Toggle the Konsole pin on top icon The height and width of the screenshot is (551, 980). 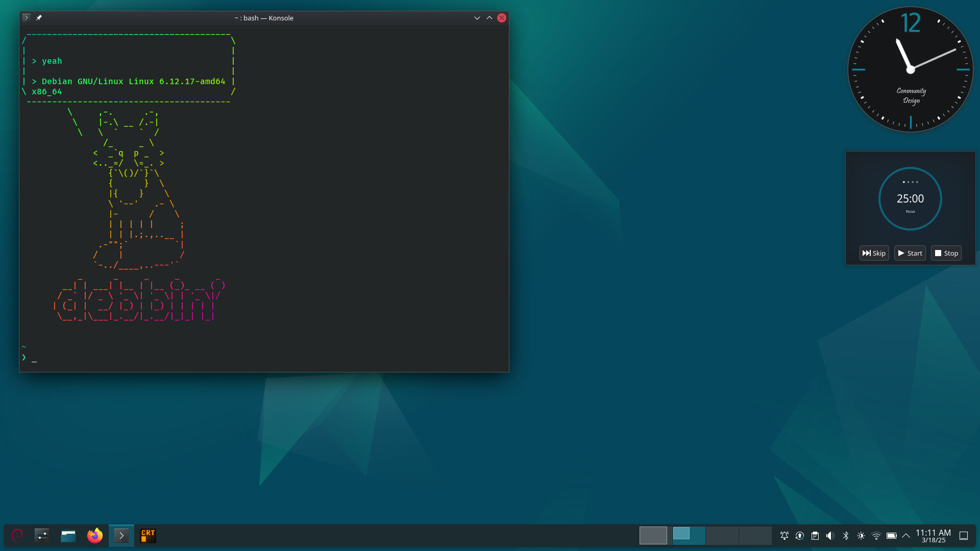coord(39,18)
